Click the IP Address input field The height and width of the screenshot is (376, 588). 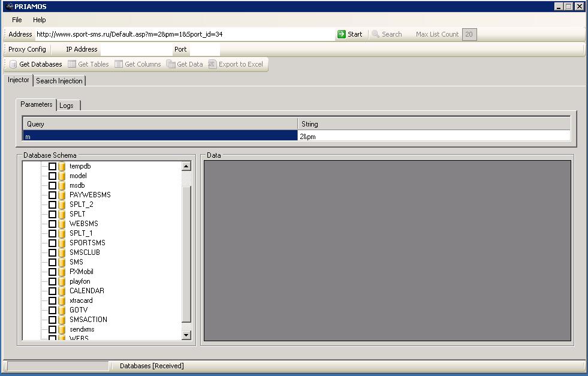click(x=135, y=49)
